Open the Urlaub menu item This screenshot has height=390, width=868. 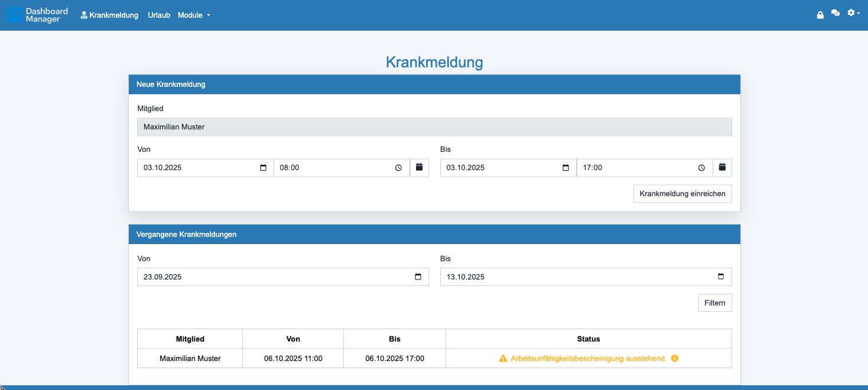click(x=159, y=15)
